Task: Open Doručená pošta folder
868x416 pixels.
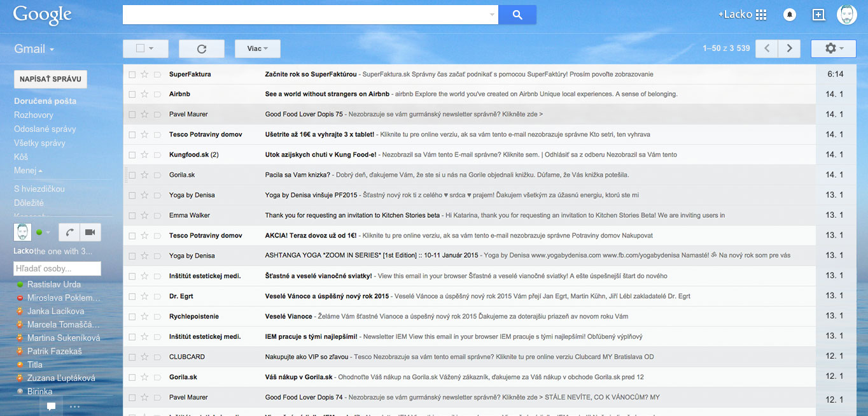Action: 45,101
